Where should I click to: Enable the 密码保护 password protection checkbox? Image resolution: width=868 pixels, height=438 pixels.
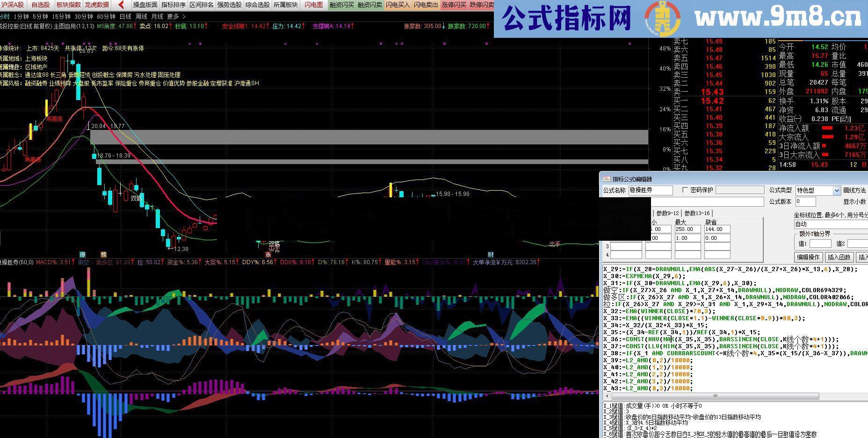[x=685, y=190]
